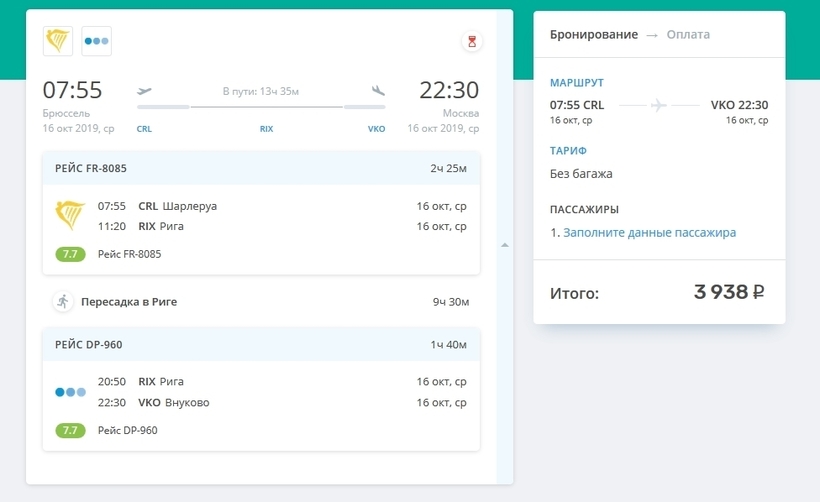Click "07:55 CRL" in the route summary
The width and height of the screenshot is (820, 502).
pos(577,105)
